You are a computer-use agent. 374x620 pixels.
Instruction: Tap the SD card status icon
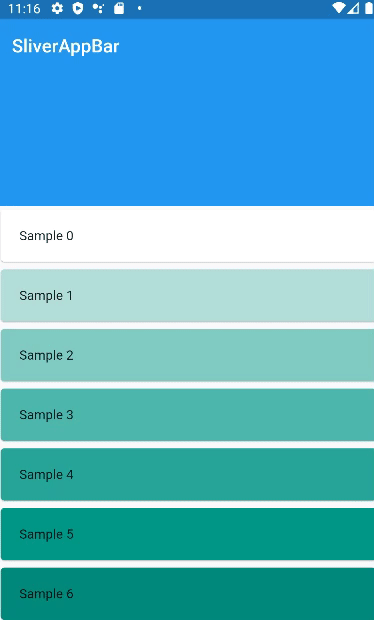point(119,8)
